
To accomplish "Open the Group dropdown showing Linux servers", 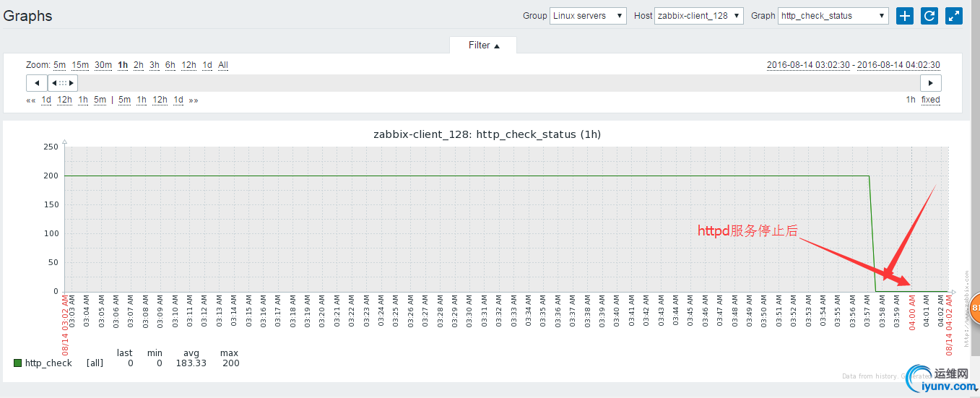I will click(x=588, y=16).
